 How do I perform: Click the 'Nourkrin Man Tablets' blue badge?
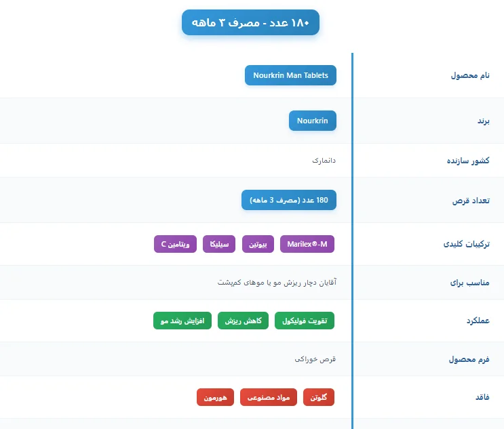[x=290, y=75]
